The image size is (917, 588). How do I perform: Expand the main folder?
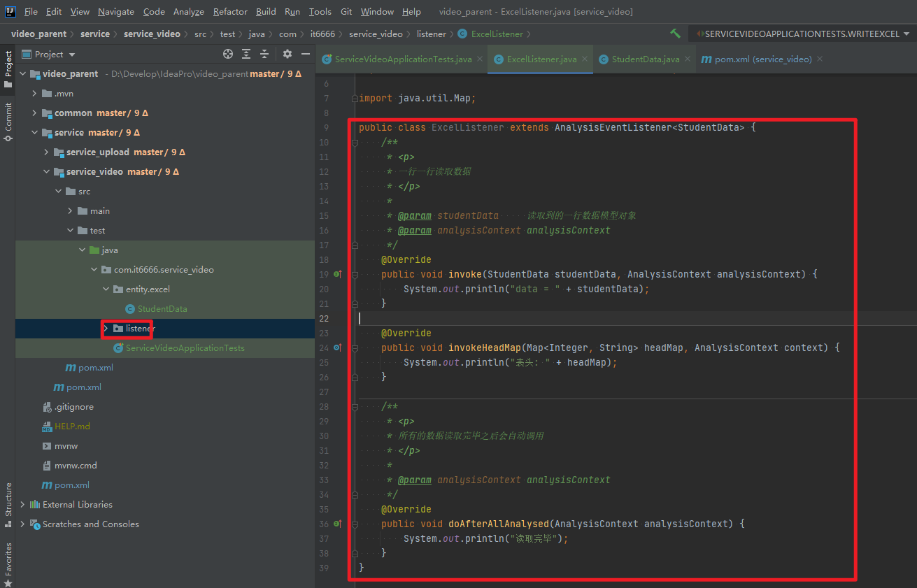(x=71, y=210)
